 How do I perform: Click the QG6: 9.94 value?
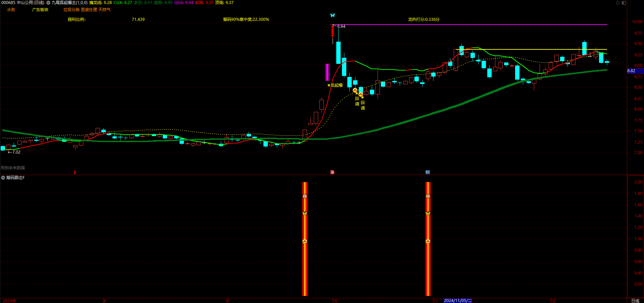[184, 3]
